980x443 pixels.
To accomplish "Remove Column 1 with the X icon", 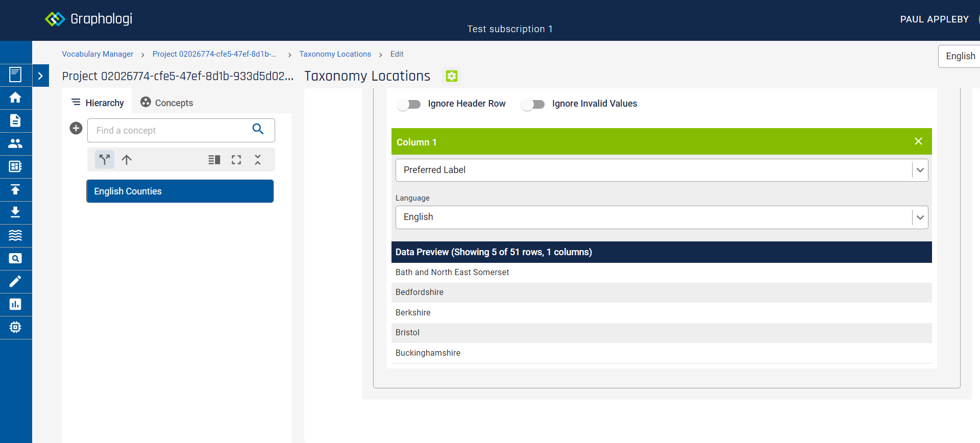I will click(x=918, y=141).
